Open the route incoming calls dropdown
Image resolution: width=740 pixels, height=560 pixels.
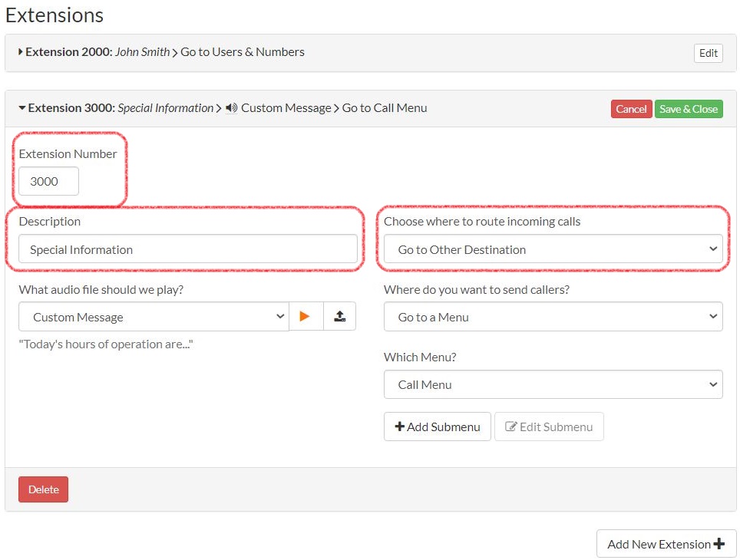click(553, 249)
